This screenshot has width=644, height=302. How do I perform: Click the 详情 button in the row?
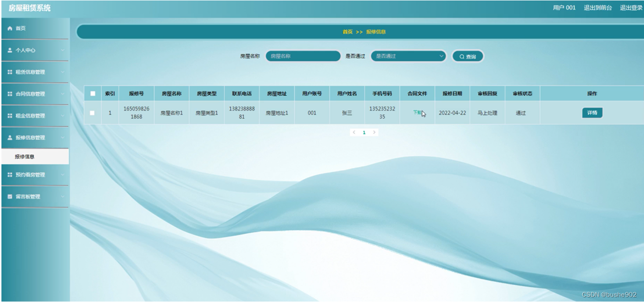tap(592, 113)
